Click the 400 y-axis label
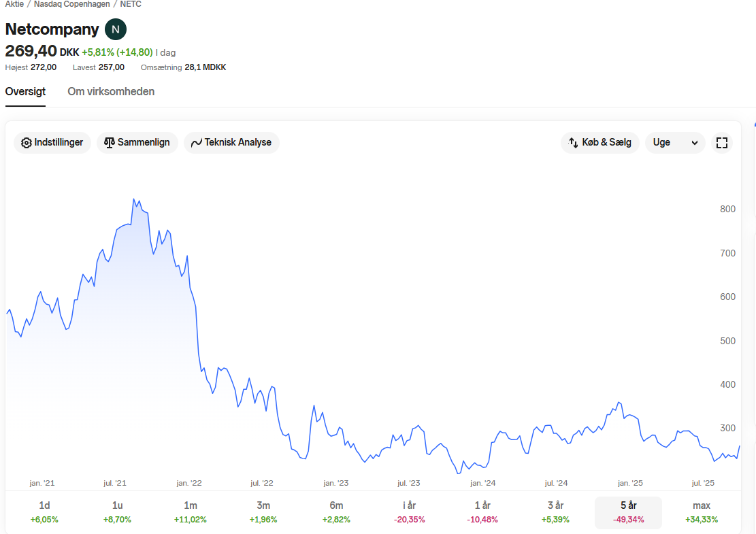 727,384
